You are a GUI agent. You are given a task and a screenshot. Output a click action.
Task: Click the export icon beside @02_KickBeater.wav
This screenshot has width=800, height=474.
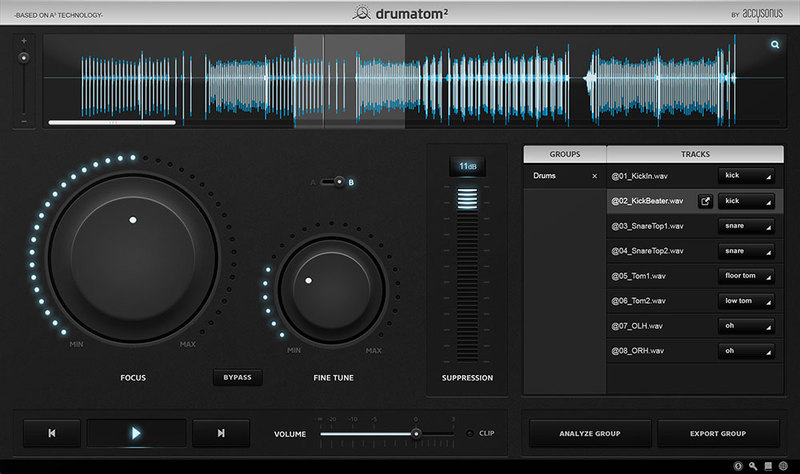(x=705, y=201)
